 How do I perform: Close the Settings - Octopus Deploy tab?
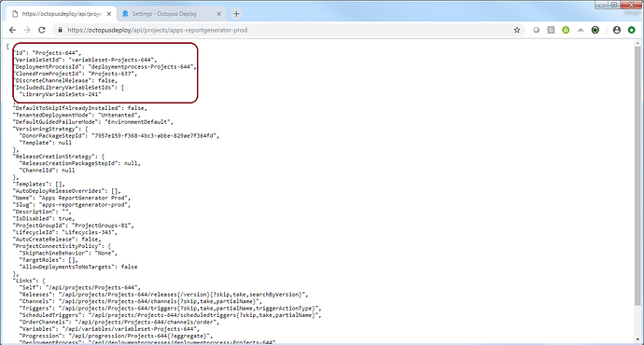(x=219, y=14)
